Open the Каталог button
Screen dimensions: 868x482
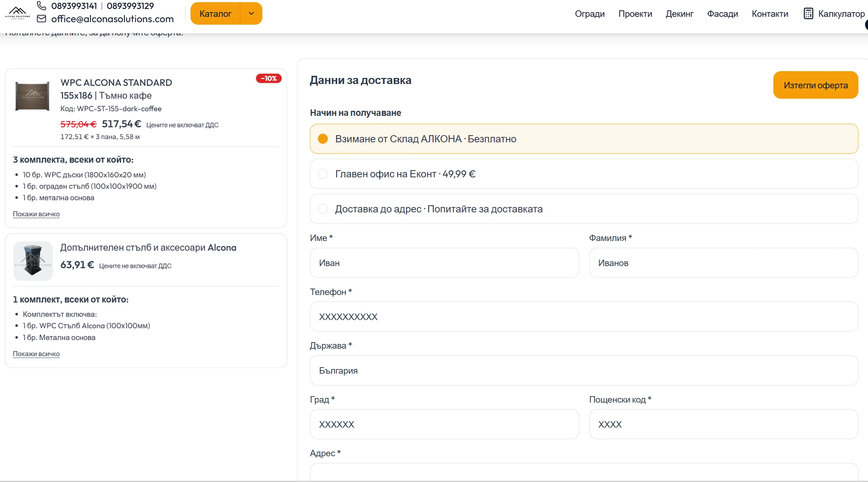point(215,14)
